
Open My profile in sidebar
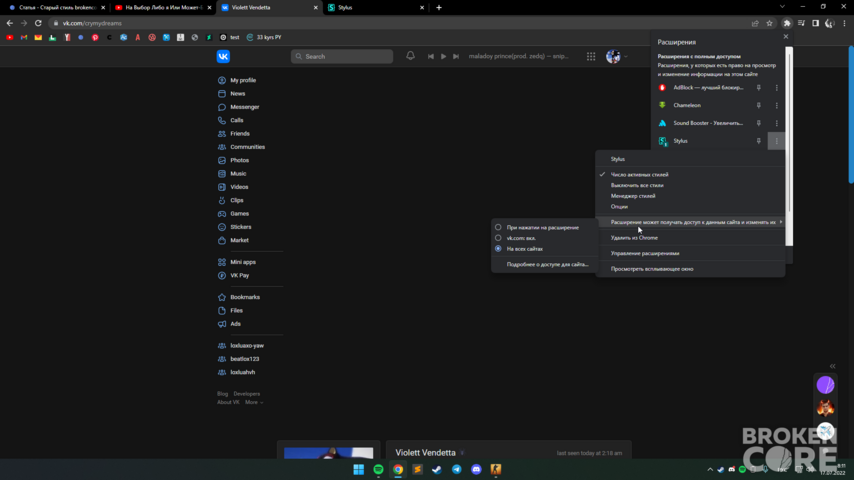point(243,80)
